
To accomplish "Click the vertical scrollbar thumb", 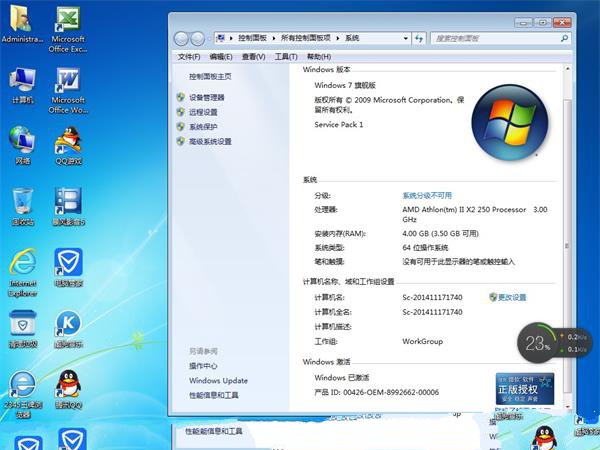I will pos(567,246).
